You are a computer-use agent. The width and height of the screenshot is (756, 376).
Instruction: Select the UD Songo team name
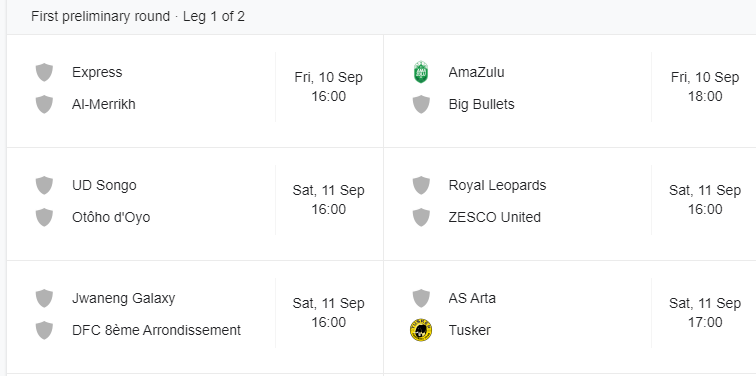[x=104, y=185]
